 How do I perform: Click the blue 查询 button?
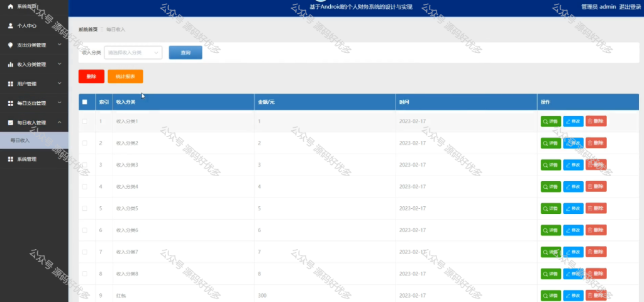[186, 53]
